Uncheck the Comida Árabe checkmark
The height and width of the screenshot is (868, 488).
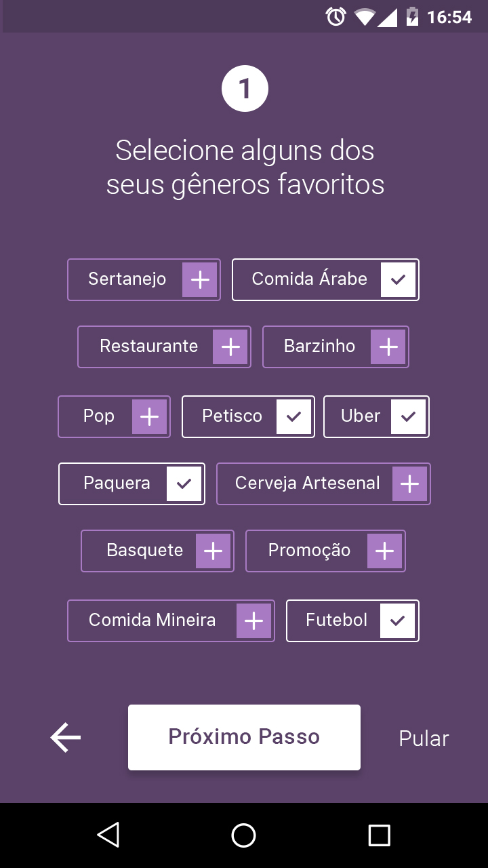[x=399, y=279]
